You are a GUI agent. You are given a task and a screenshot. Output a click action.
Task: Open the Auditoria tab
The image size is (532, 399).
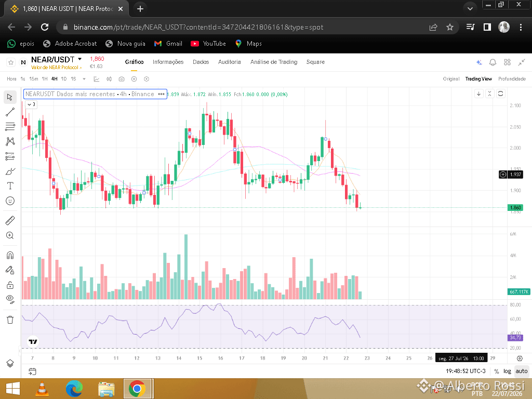(229, 62)
